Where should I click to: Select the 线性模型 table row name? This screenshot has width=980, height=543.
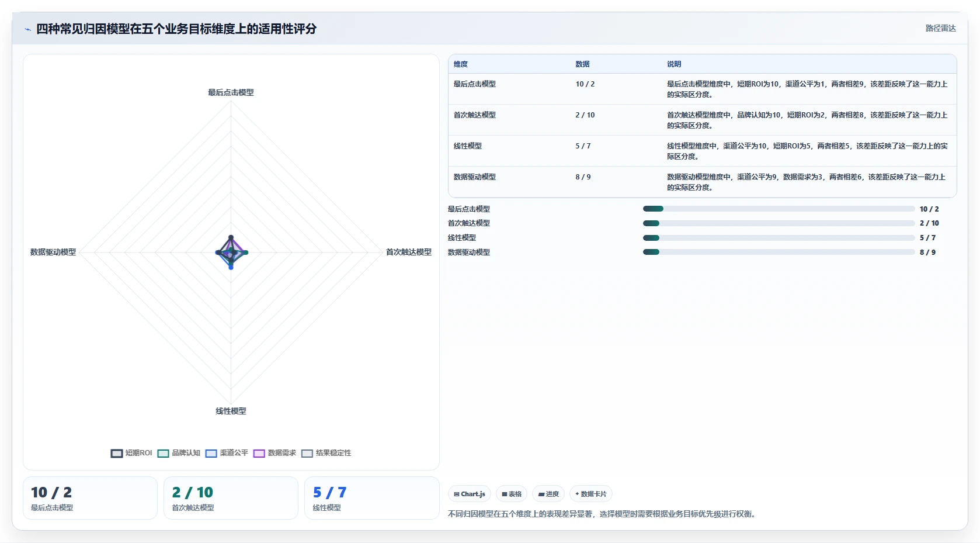pyautogui.click(x=468, y=146)
